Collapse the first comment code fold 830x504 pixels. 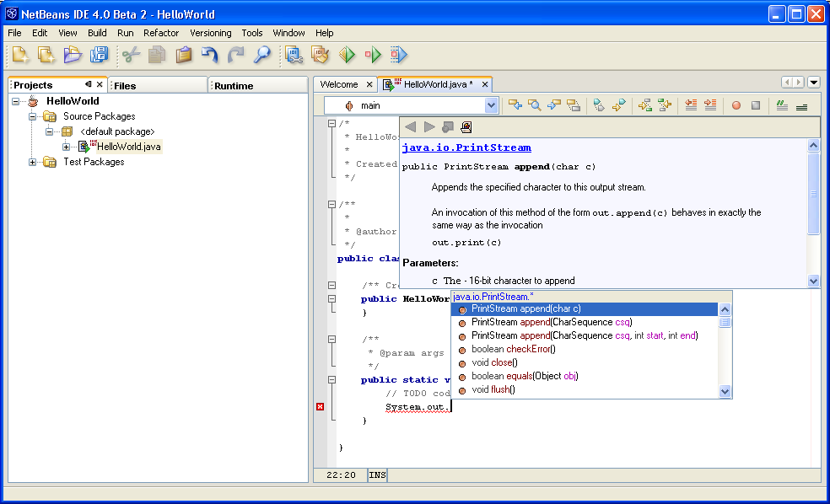(331, 123)
